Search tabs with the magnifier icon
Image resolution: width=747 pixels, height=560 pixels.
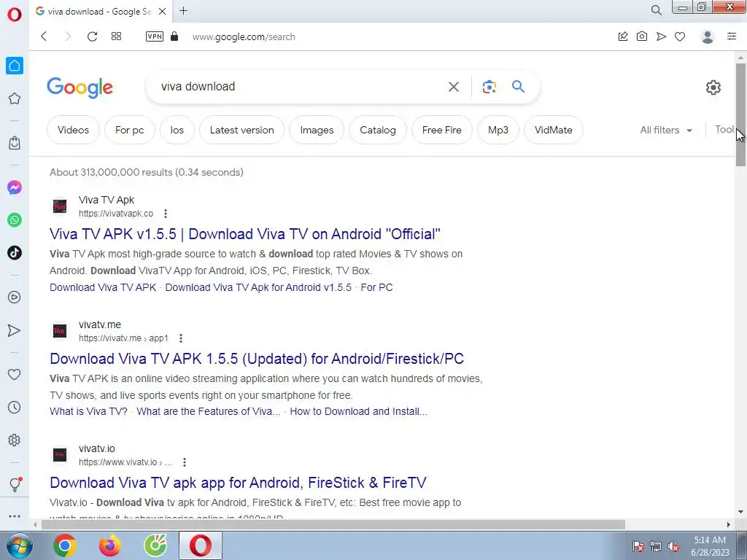pos(656,10)
